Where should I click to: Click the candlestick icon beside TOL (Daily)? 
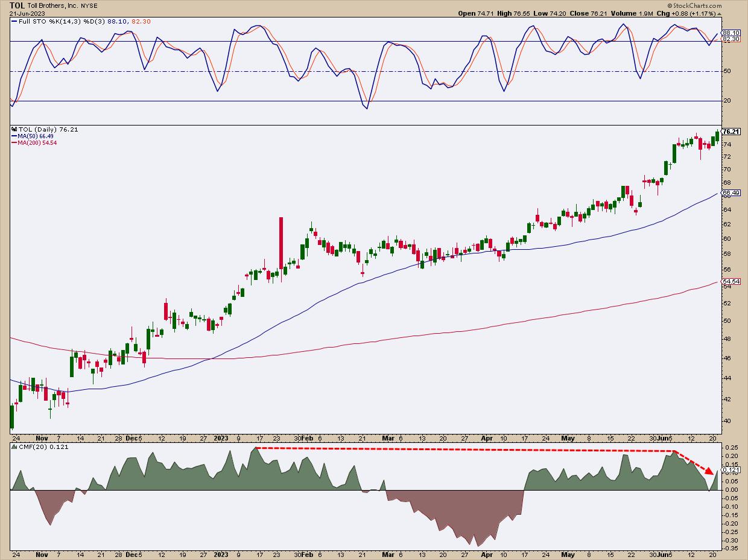14,129
